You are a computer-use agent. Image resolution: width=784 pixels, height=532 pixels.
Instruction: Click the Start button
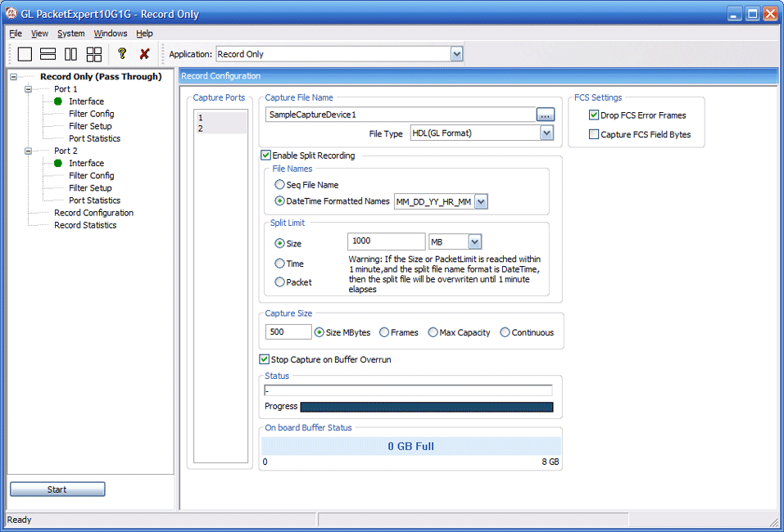(57, 489)
